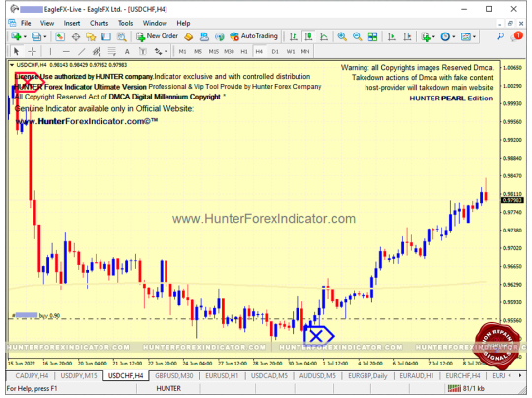The width and height of the screenshot is (532, 398).
Task: Toggle the Terminal window icon
Action: [106, 36]
